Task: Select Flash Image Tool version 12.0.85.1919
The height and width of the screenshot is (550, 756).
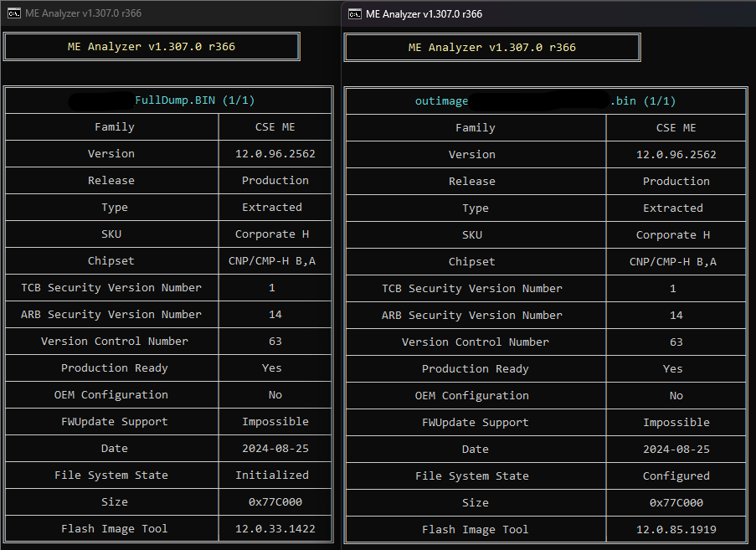Action: [x=676, y=530]
